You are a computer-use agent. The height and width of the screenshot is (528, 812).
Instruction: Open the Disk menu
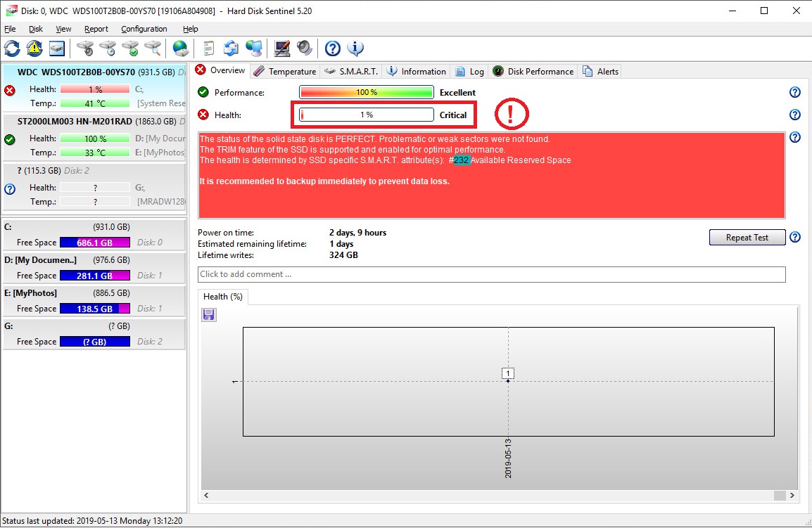click(x=36, y=29)
